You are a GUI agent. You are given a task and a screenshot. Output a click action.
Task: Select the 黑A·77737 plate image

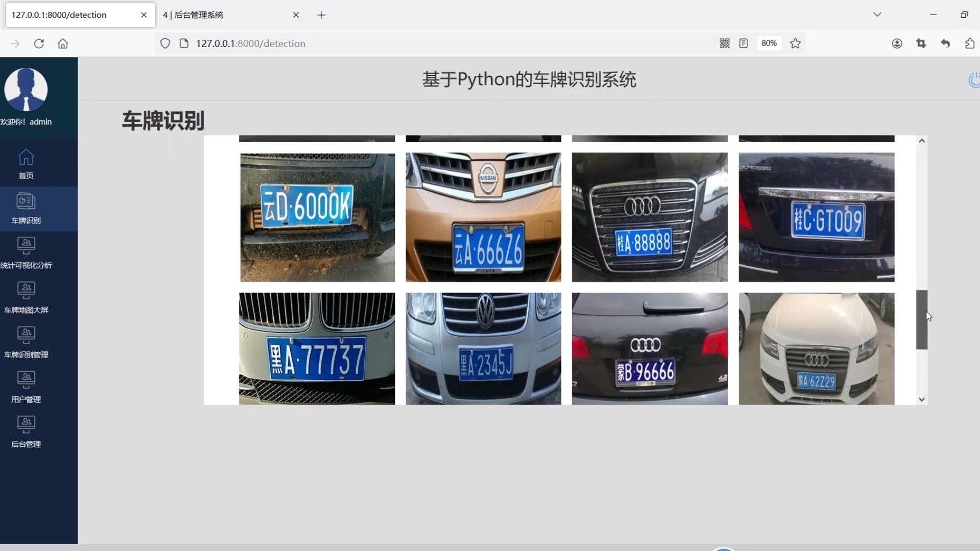(x=317, y=349)
